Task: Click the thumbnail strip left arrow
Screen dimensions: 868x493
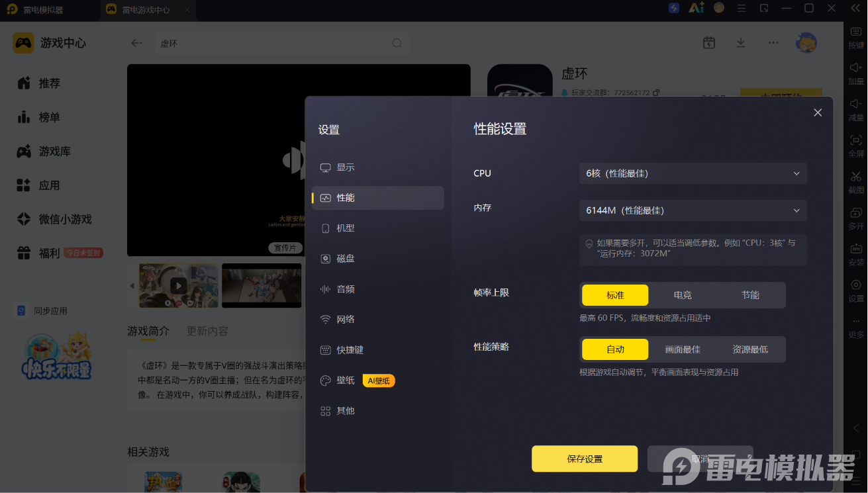Action: click(132, 286)
